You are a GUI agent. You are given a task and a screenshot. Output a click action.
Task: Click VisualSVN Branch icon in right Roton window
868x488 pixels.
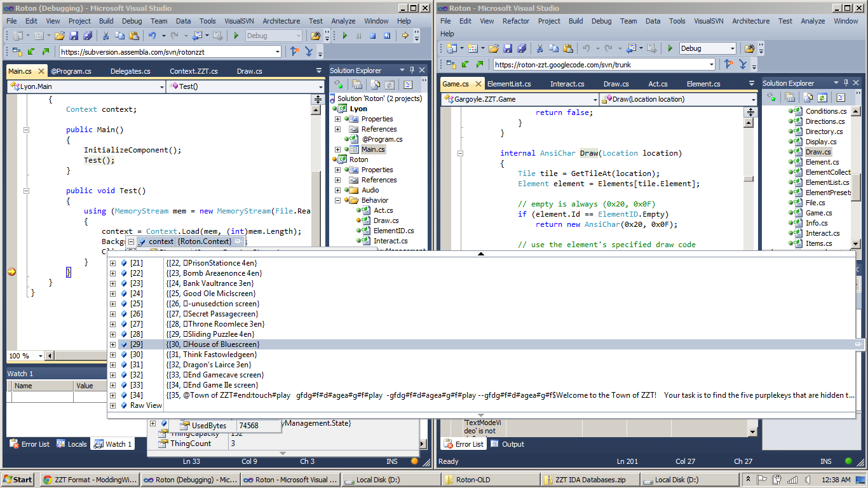coord(729,64)
